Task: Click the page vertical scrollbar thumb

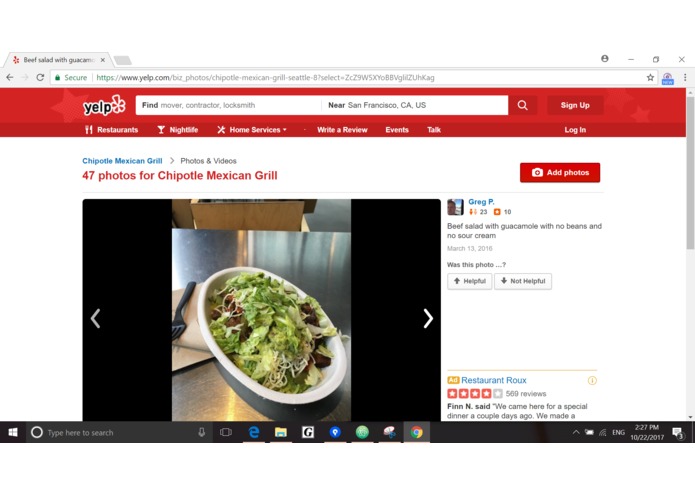Action: click(x=690, y=173)
